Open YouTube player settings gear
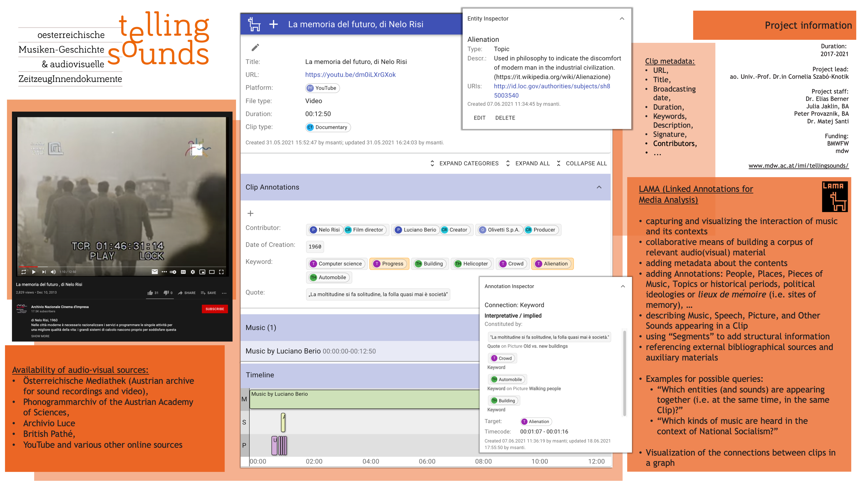The width and height of the screenshot is (868, 488). click(x=193, y=272)
